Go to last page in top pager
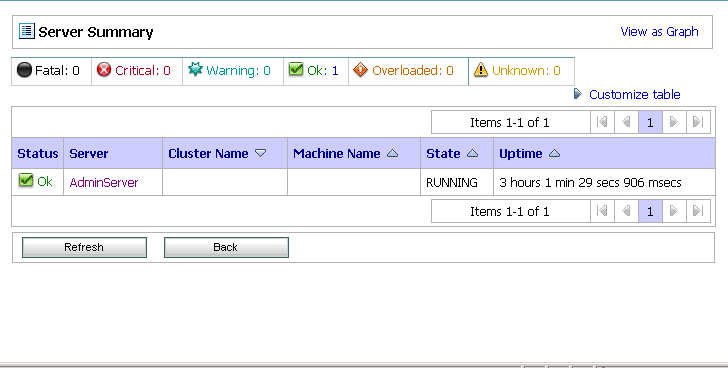This screenshot has width=728, height=368. (x=698, y=122)
